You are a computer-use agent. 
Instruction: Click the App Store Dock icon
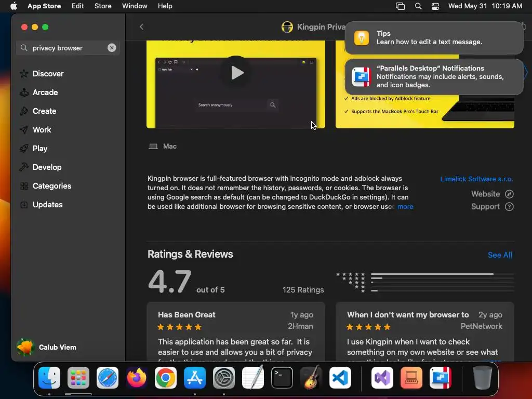pos(195,378)
